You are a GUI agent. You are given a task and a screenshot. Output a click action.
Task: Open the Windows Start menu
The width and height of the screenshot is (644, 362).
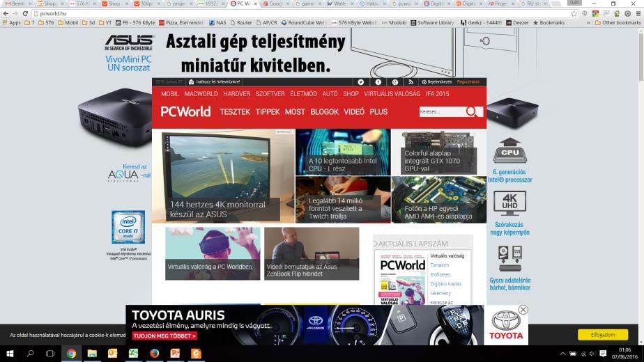tap(10, 354)
